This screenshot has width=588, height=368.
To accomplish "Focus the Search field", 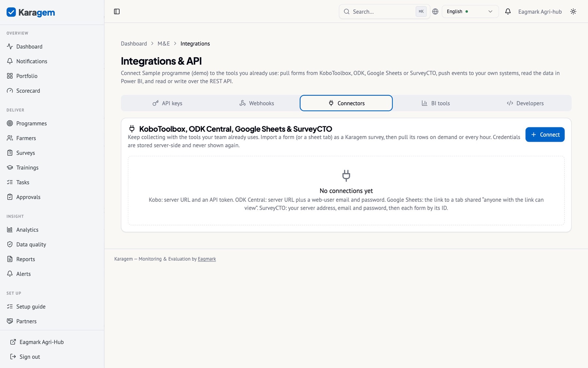I will coord(384,11).
